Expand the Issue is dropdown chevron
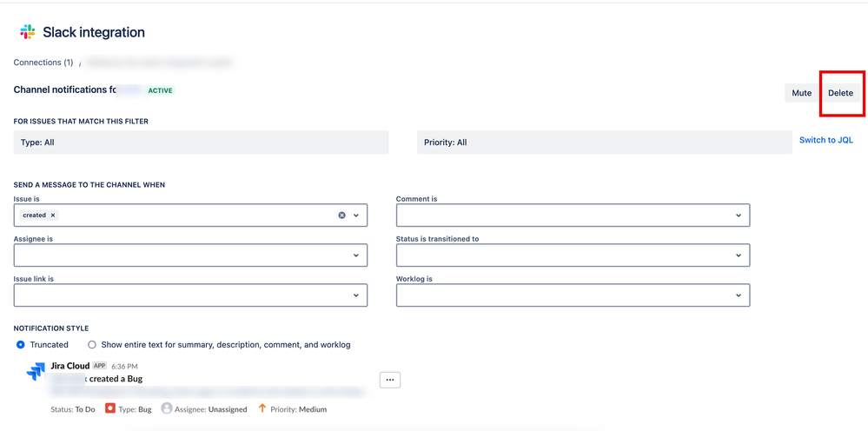The width and height of the screenshot is (868, 431). [356, 215]
